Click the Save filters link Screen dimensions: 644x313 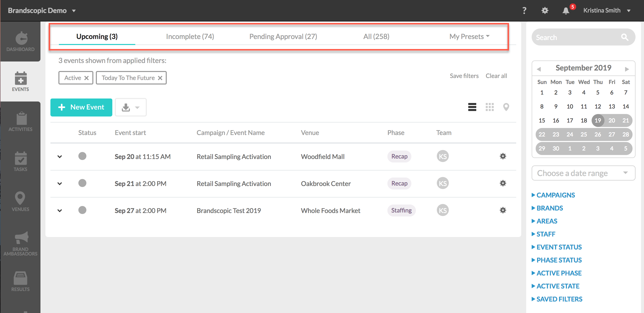(x=464, y=76)
